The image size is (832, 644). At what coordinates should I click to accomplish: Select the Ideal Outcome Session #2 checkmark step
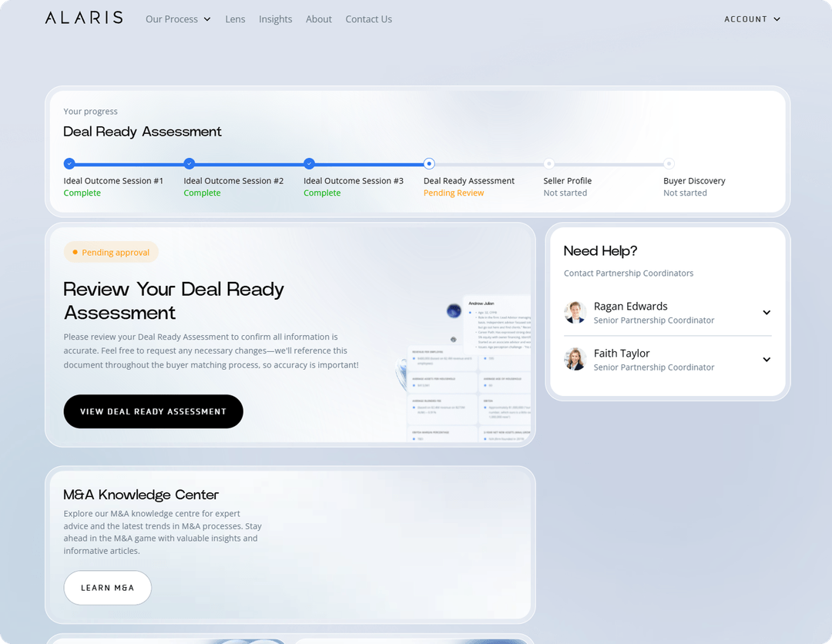click(190, 163)
